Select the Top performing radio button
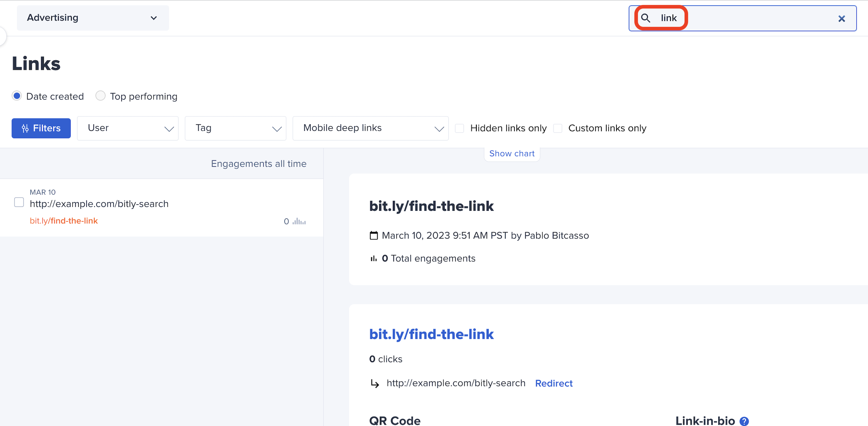868x426 pixels. 100,96
